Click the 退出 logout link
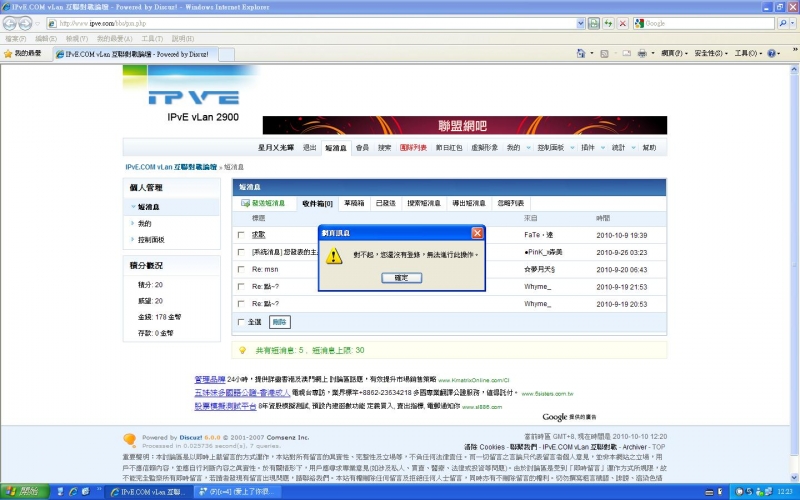 click(x=309, y=147)
